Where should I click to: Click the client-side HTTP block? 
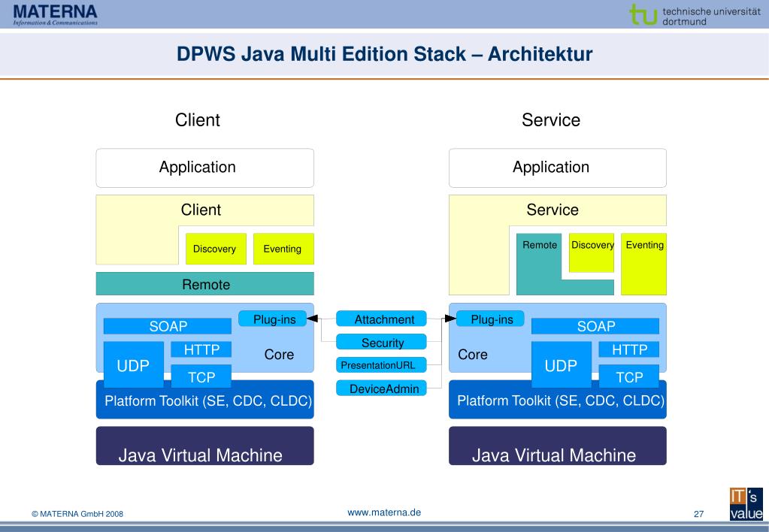[201, 349]
